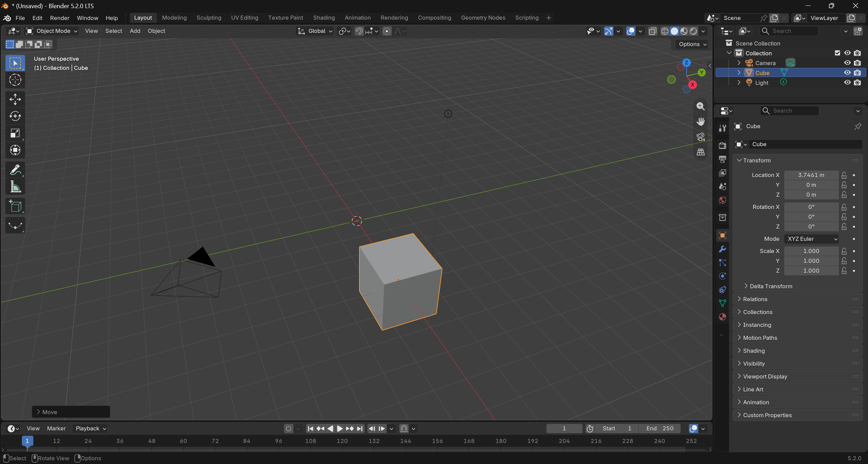Click the viewport zoom magnifier icon

click(701, 106)
